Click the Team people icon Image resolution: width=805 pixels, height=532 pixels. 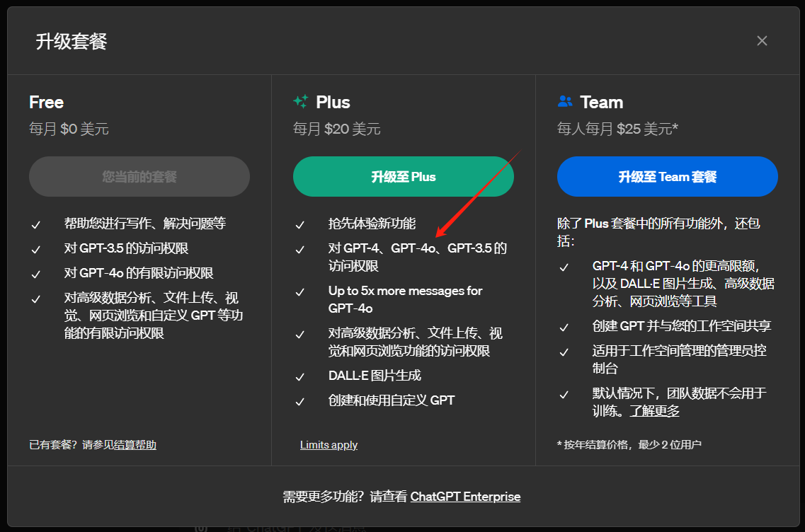click(x=565, y=101)
